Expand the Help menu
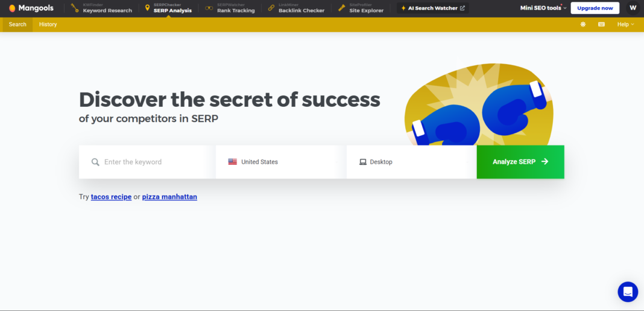The image size is (644, 311). tap(625, 24)
